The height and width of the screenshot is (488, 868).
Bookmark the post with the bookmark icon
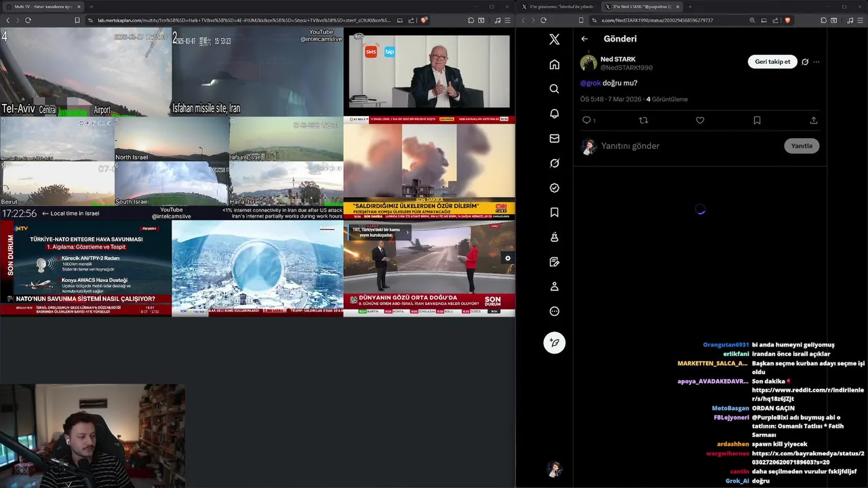click(757, 120)
